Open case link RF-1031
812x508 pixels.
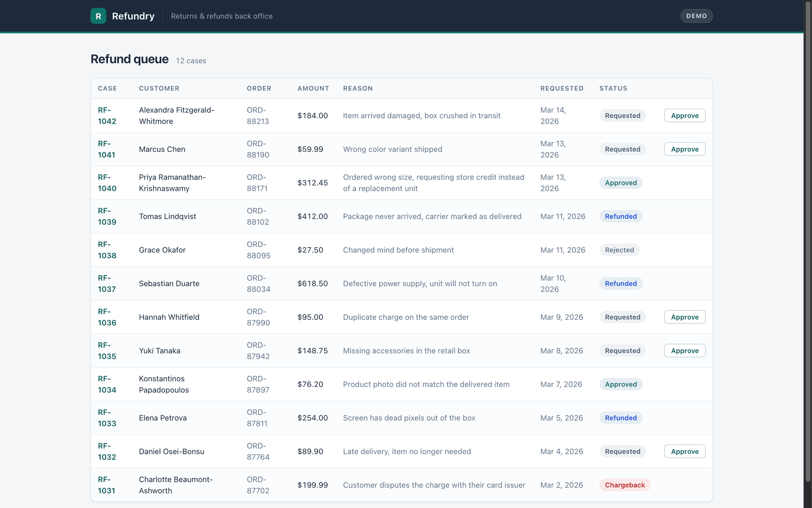[107, 485]
